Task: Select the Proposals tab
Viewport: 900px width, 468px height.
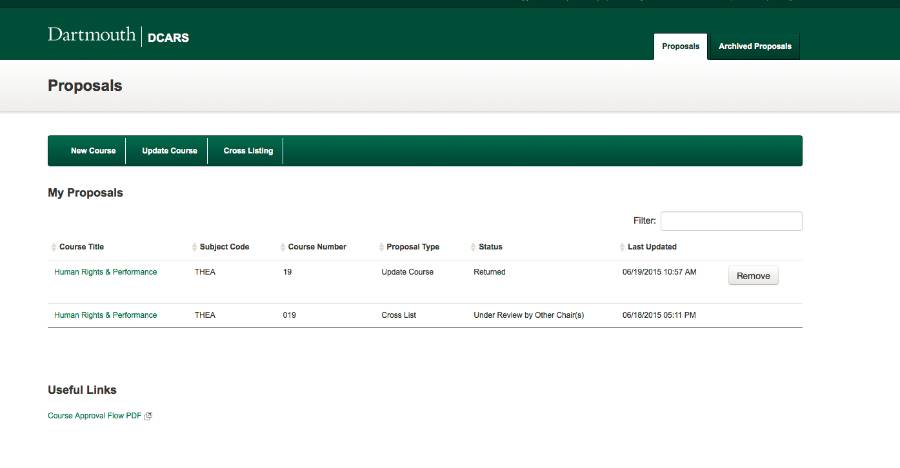Action: coord(680,46)
